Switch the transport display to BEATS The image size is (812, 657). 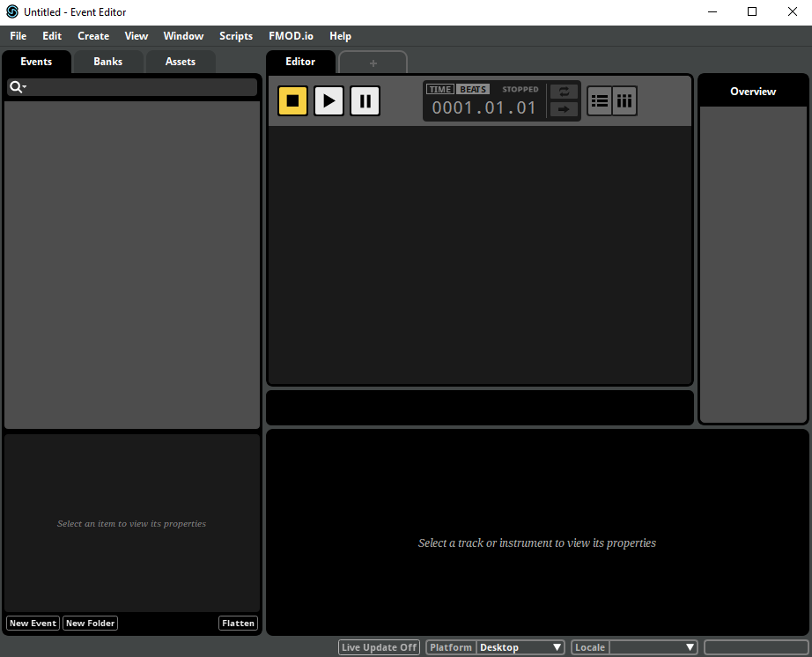pos(472,88)
